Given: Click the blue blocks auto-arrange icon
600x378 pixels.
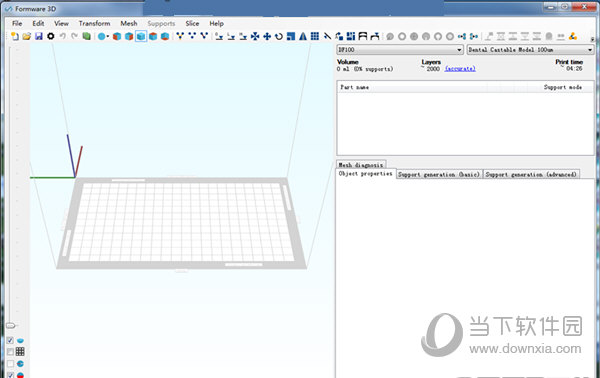Looking at the screenshot, I should 351,36.
